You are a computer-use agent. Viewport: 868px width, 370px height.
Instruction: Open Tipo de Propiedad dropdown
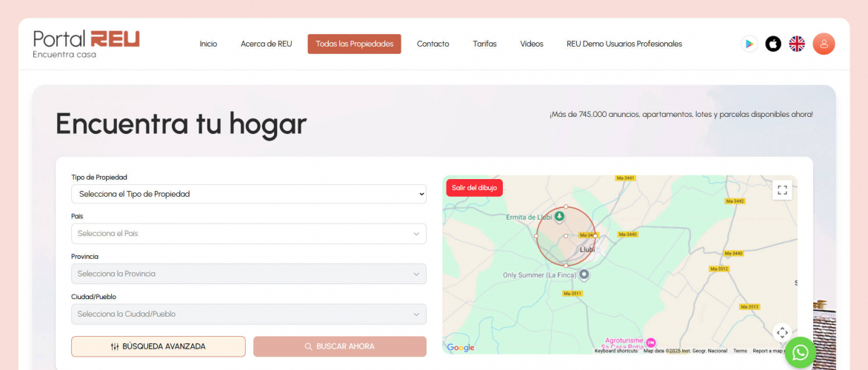pos(249,194)
